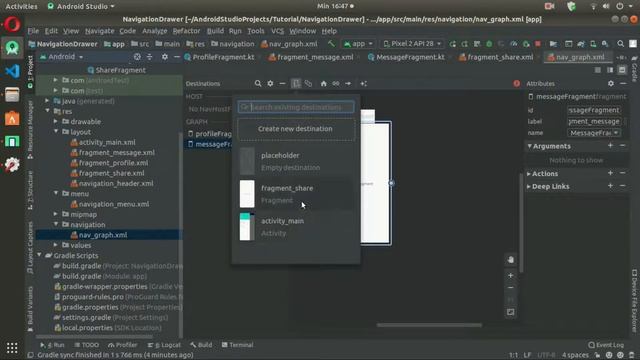Open the Refactor menu
Viewport: 640px width, 360px height.
tap(186, 31)
